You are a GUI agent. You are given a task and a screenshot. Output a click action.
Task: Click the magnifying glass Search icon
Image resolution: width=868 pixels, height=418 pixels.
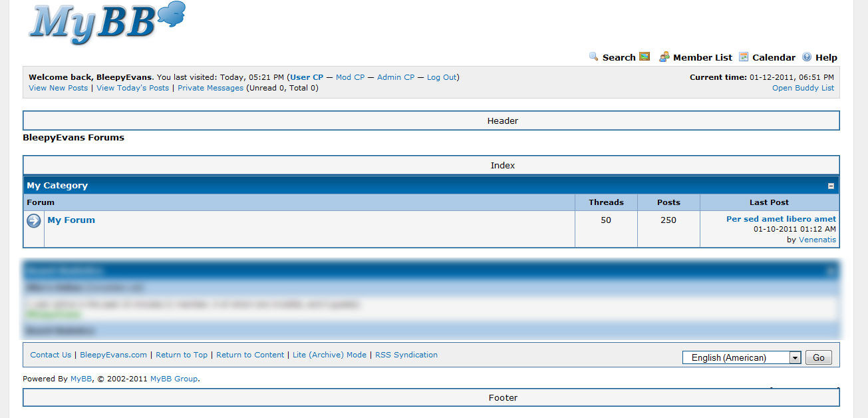(x=594, y=57)
